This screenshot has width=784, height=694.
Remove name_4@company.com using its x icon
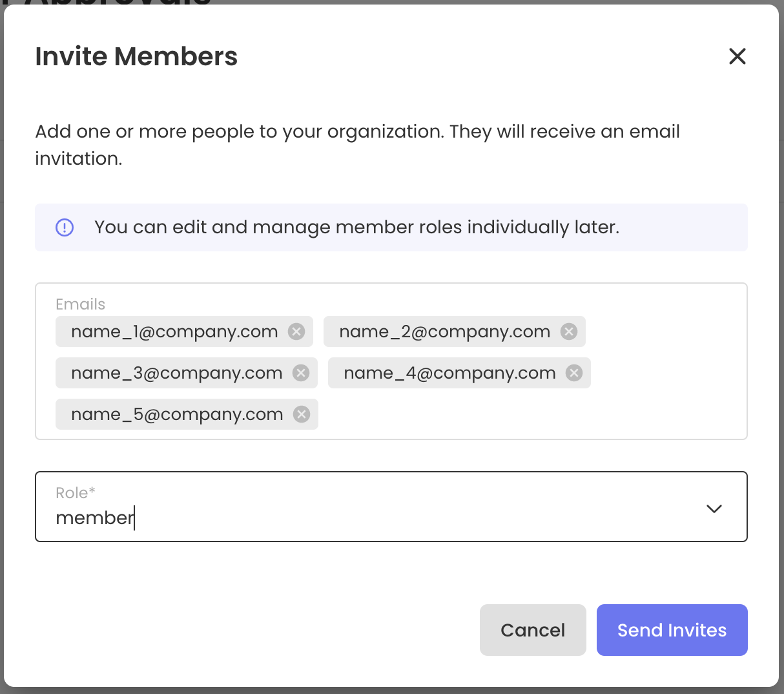point(574,373)
